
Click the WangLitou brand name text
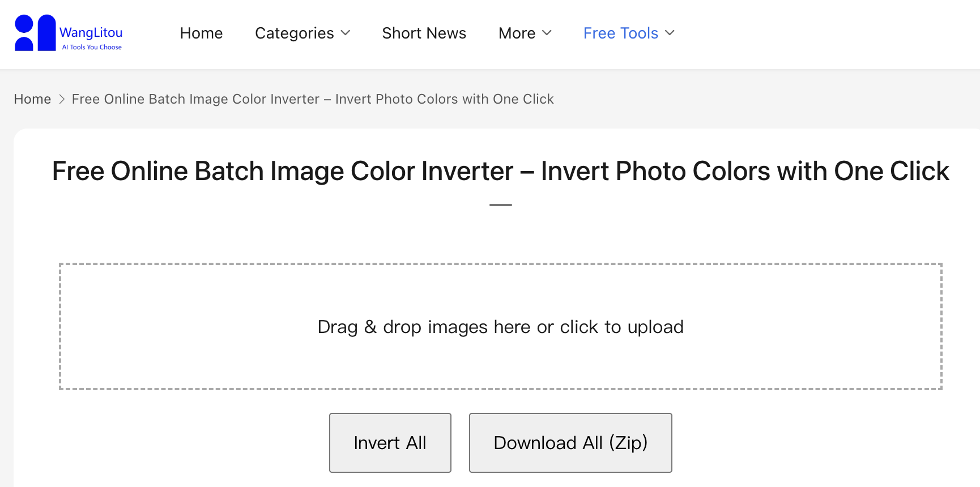[x=91, y=32]
